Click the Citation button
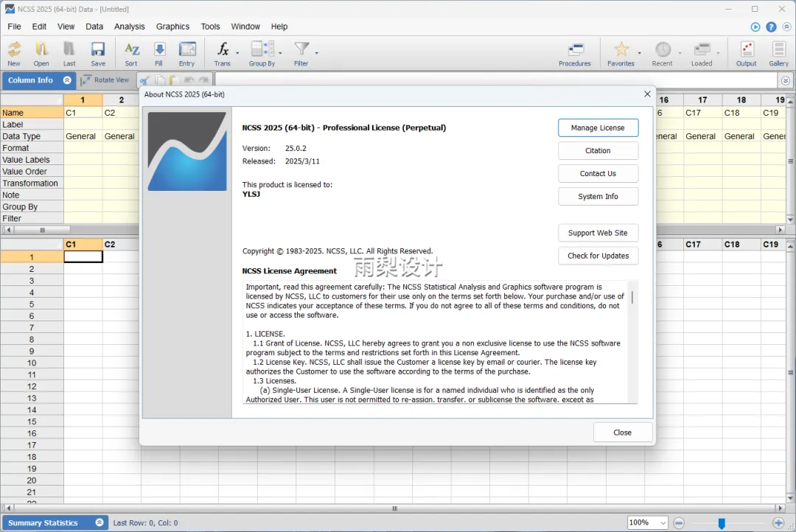Screen dimensions: 796x532 tap(598, 151)
